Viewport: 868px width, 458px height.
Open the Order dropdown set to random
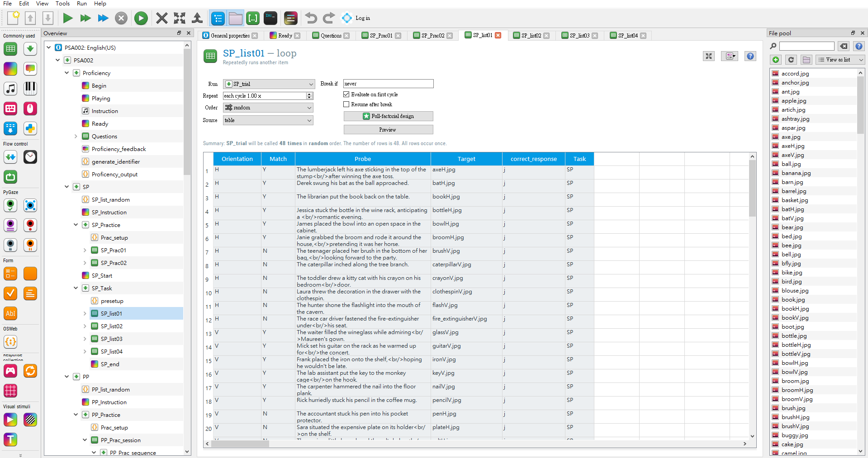click(x=269, y=108)
